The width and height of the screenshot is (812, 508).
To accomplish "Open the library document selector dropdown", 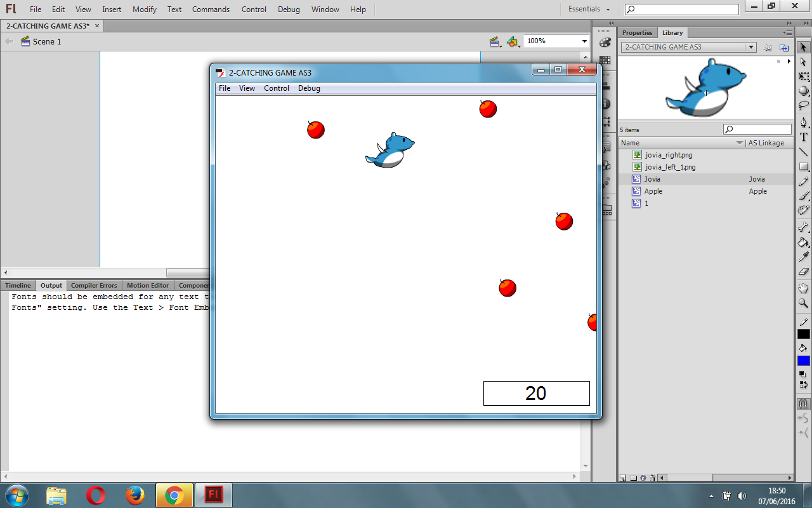I will pos(751,46).
